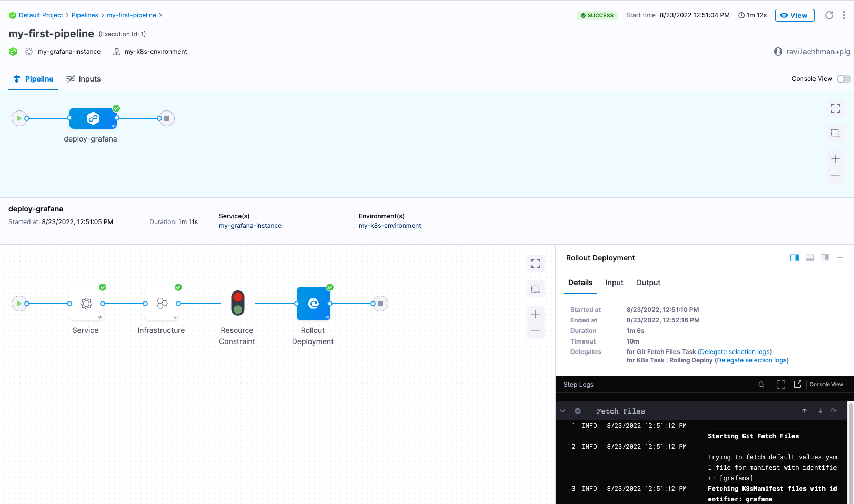Click the "Starting Git Fetch Files" log line

point(753,436)
